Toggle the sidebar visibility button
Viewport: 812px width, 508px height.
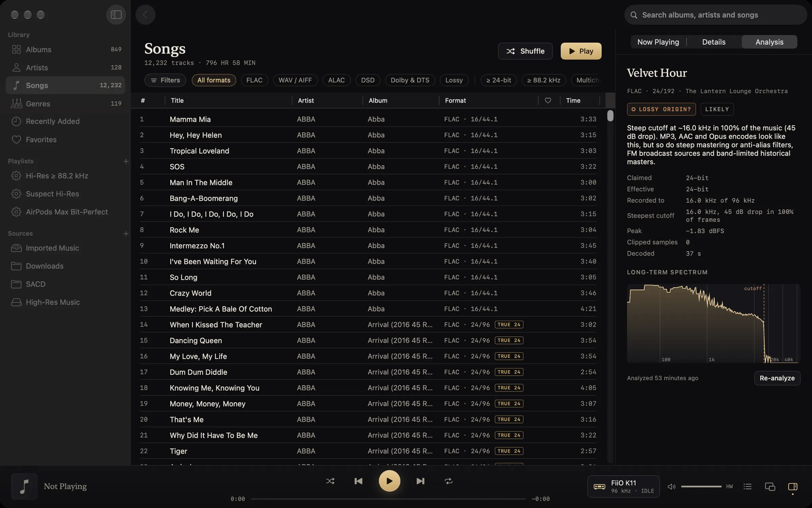[x=116, y=15]
